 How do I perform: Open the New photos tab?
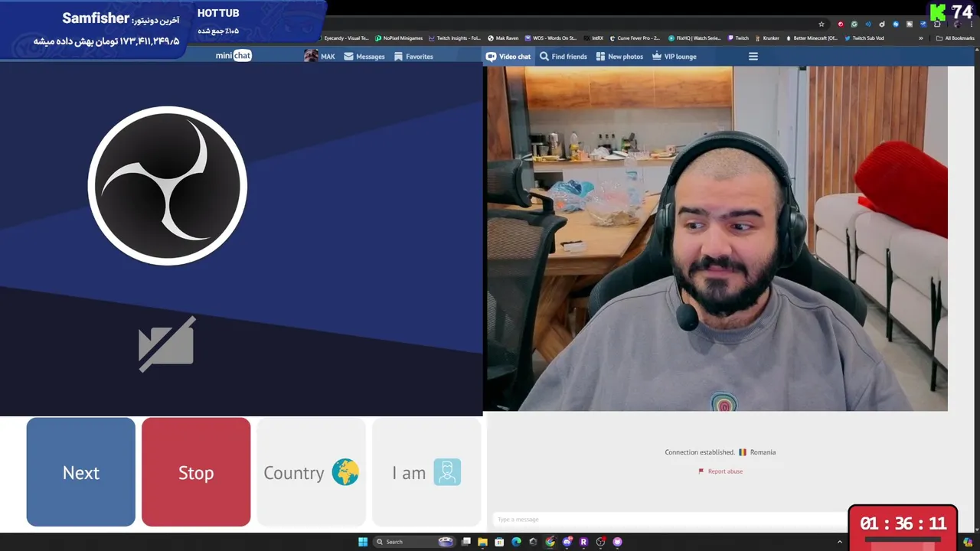click(x=619, y=57)
